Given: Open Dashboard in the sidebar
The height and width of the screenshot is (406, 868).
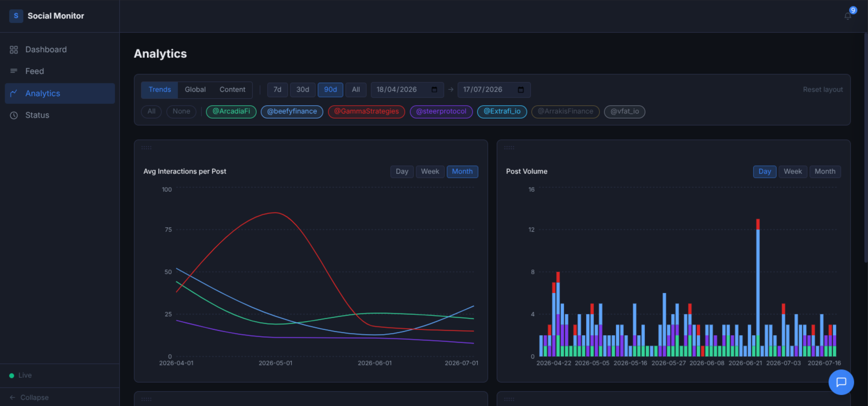Looking at the screenshot, I should (60, 50).
